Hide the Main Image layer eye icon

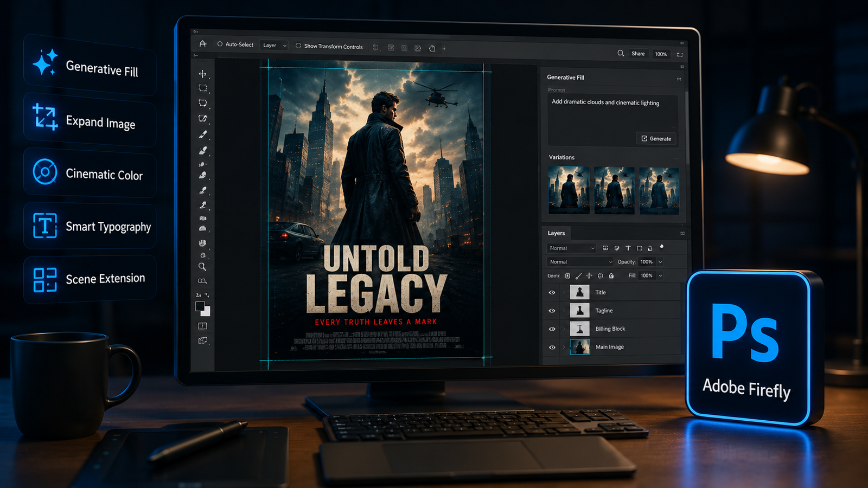pos(552,348)
